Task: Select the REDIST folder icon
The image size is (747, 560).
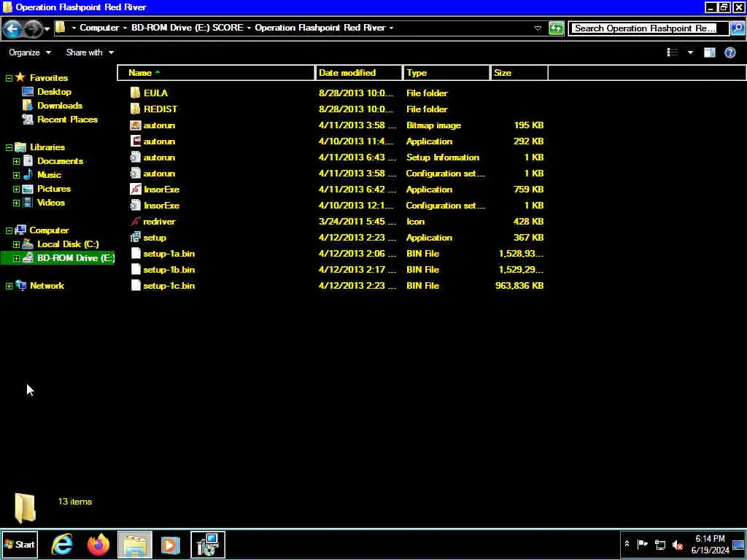Action: [x=135, y=109]
